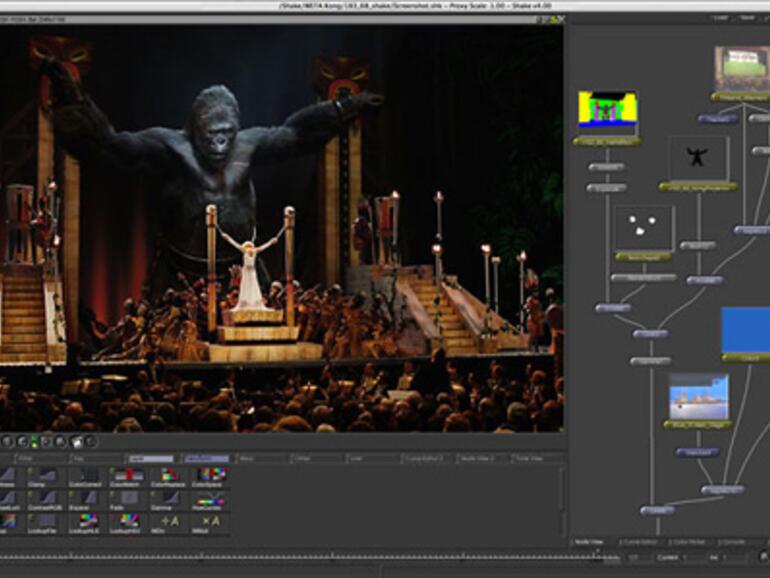Choose the ColorSpace tool icon

[x=210, y=475]
